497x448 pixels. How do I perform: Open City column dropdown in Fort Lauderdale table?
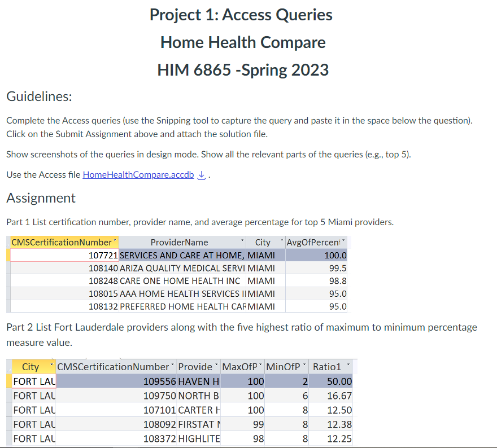tap(51, 366)
